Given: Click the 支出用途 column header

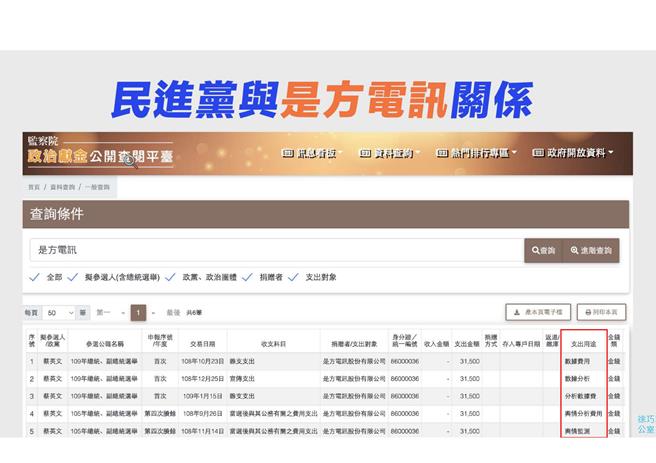Looking at the screenshot, I should pos(583,344).
